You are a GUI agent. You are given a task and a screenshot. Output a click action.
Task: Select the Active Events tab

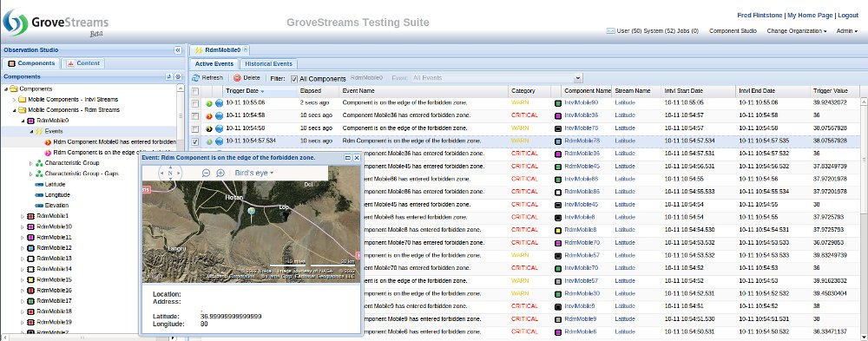coord(215,64)
